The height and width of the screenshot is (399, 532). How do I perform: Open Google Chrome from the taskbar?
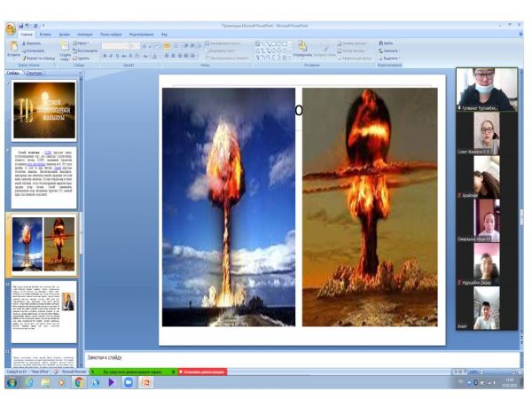tap(79, 383)
